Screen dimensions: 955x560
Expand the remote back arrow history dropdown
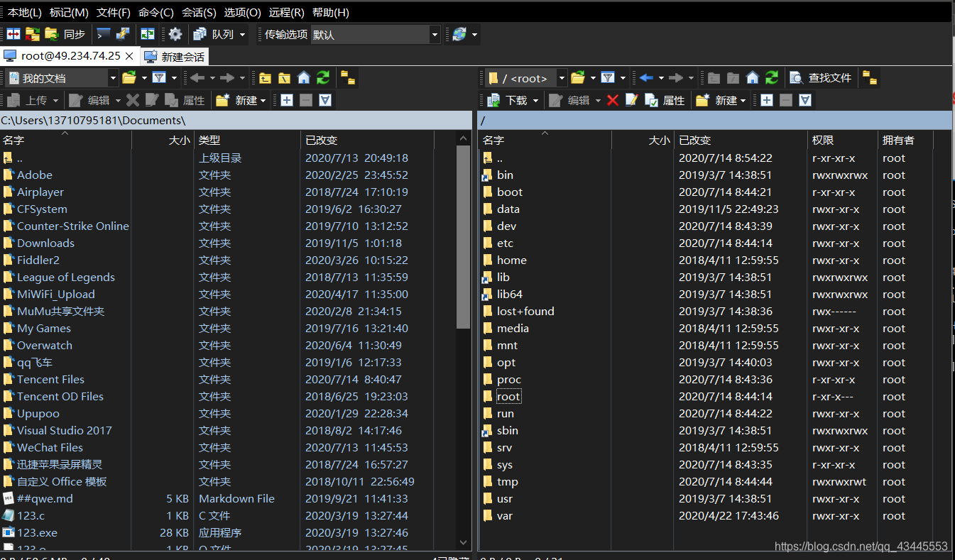[x=661, y=78]
